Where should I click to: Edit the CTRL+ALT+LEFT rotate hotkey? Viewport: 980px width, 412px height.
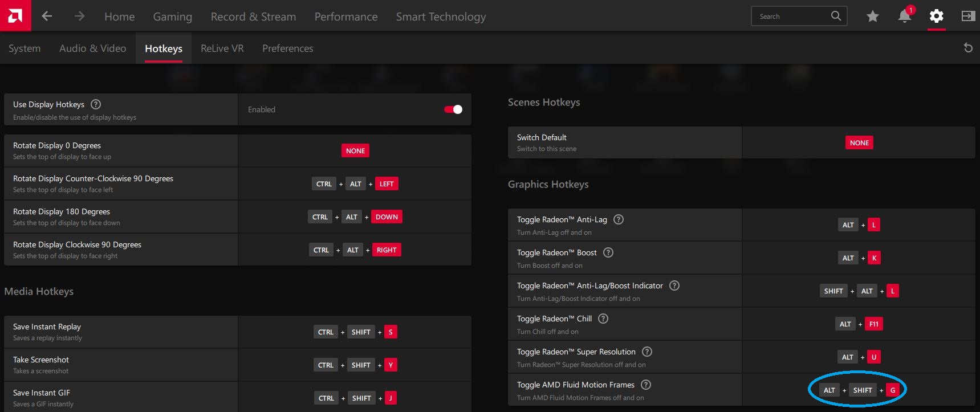pyautogui.click(x=355, y=183)
